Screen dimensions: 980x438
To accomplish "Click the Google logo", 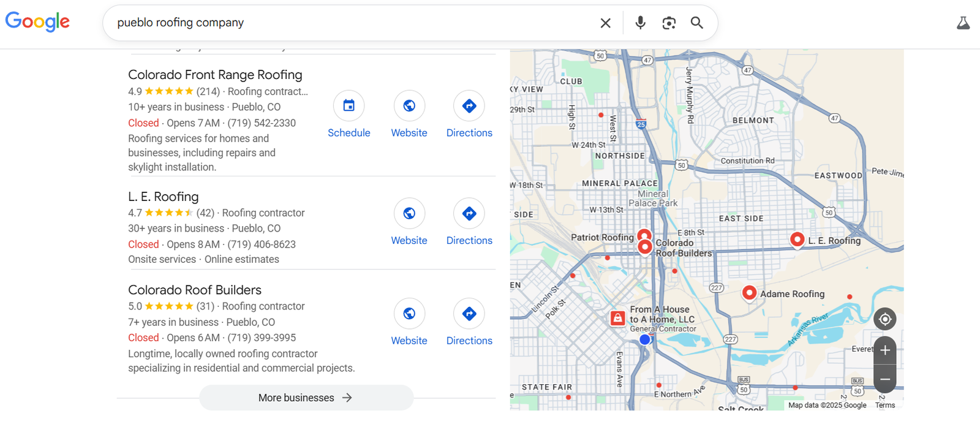I will (x=37, y=22).
